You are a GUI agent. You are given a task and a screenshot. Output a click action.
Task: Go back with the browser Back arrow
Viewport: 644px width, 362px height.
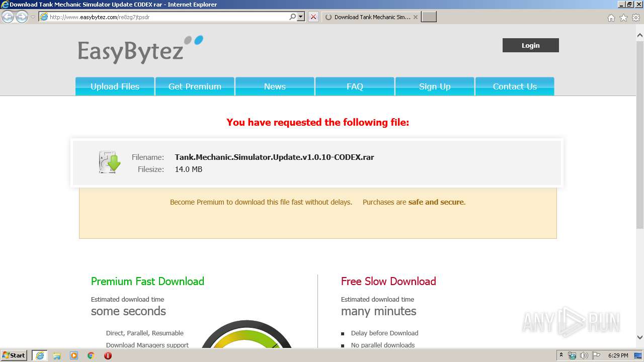(x=8, y=17)
